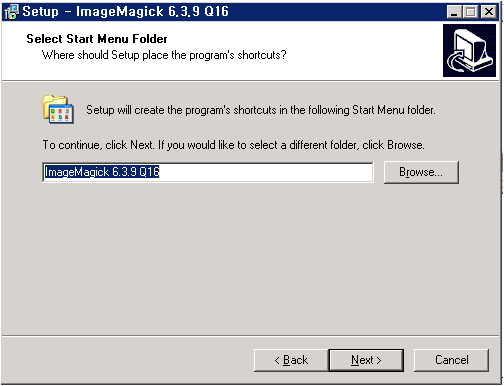Click the empty gray area left of the Back button
The height and width of the screenshot is (386, 504).
127,360
